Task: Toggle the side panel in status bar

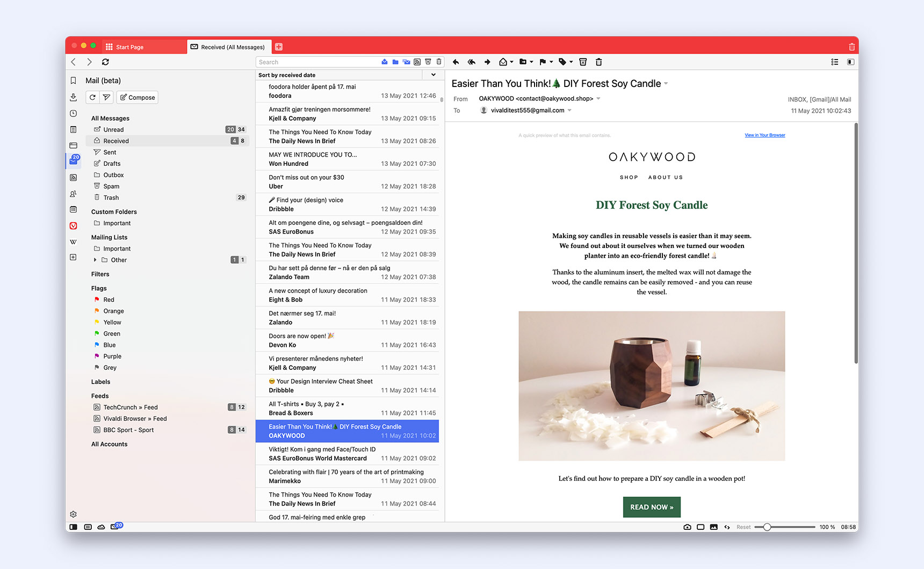Action: tap(73, 527)
